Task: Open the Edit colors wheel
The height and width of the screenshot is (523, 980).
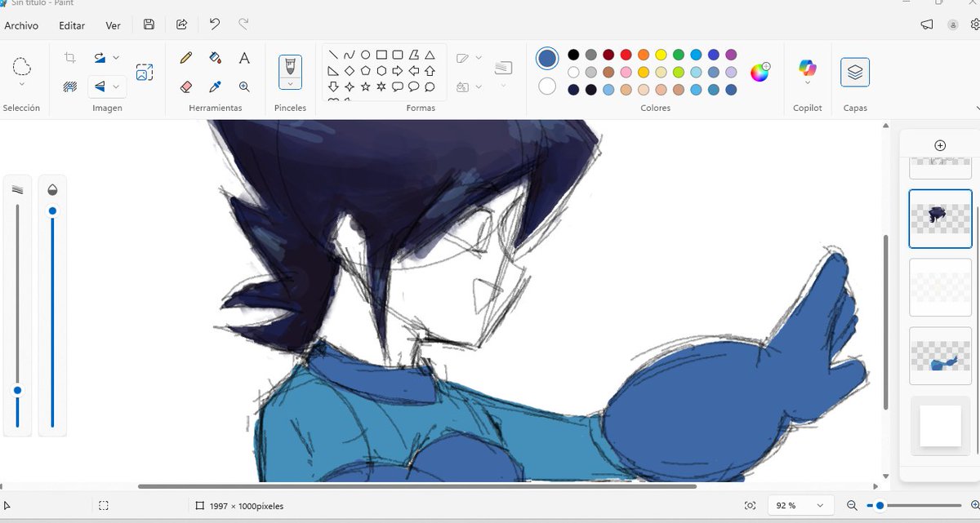Action: coord(759,72)
